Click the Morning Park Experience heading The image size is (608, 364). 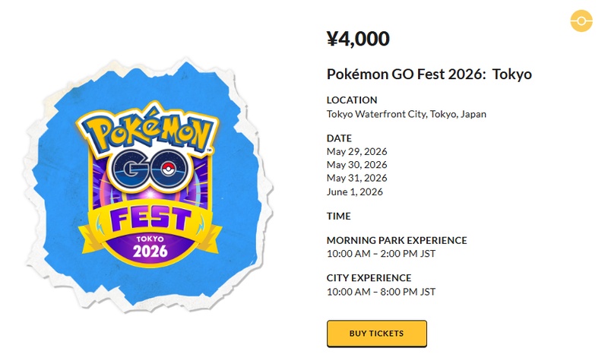pyautogui.click(x=397, y=240)
